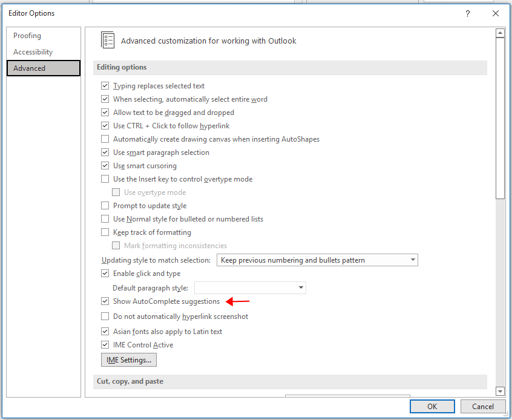Uncheck Show AutoComplete suggestions
Screen dimensions: 512x420
[105, 301]
